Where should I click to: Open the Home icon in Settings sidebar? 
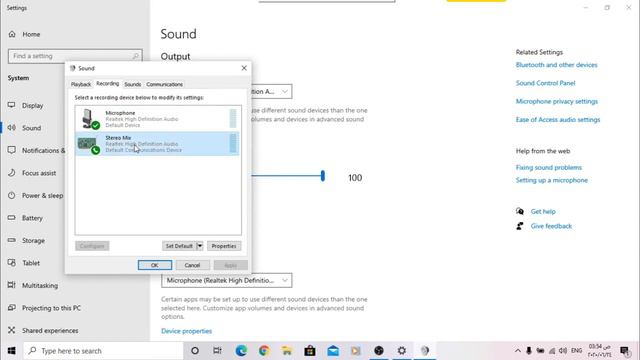coord(12,34)
